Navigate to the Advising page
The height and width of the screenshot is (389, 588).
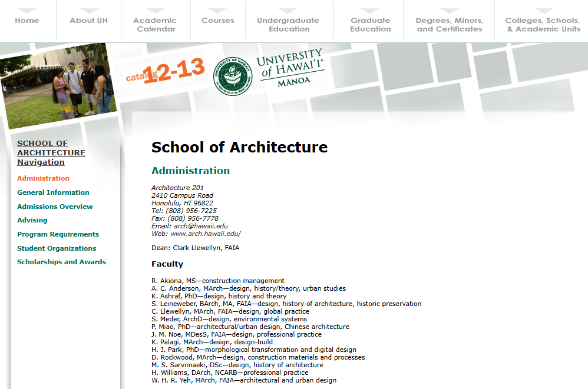32,220
